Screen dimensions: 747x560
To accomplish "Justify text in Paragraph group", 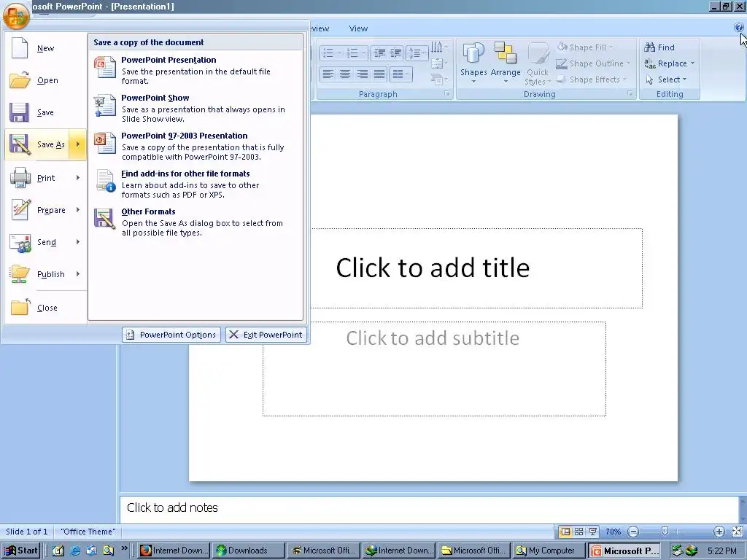I will pos(379,74).
